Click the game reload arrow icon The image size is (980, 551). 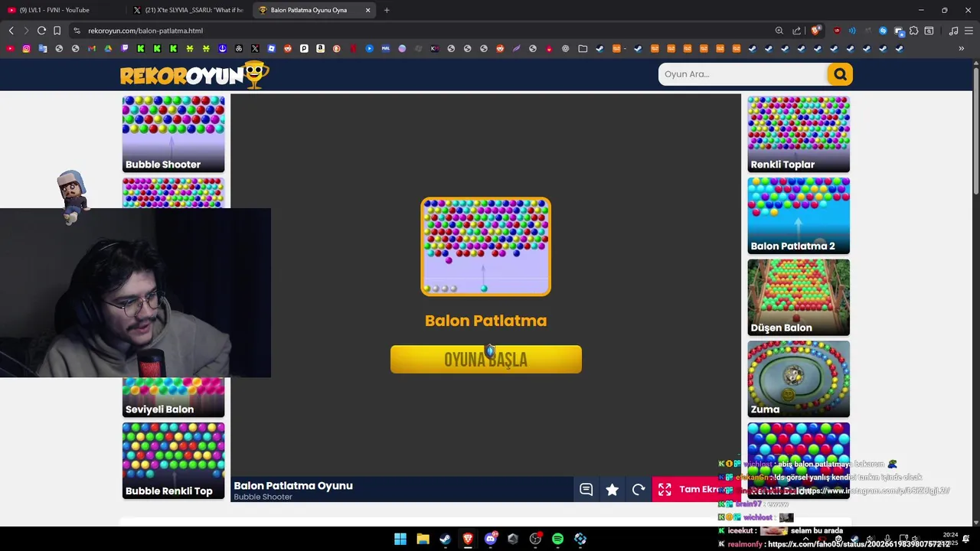click(x=639, y=490)
